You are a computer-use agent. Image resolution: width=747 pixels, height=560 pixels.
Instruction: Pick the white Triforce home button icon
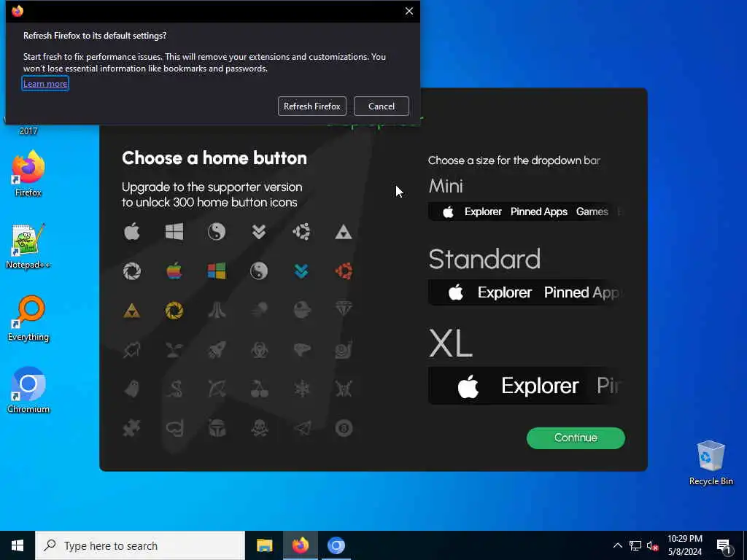click(x=344, y=233)
